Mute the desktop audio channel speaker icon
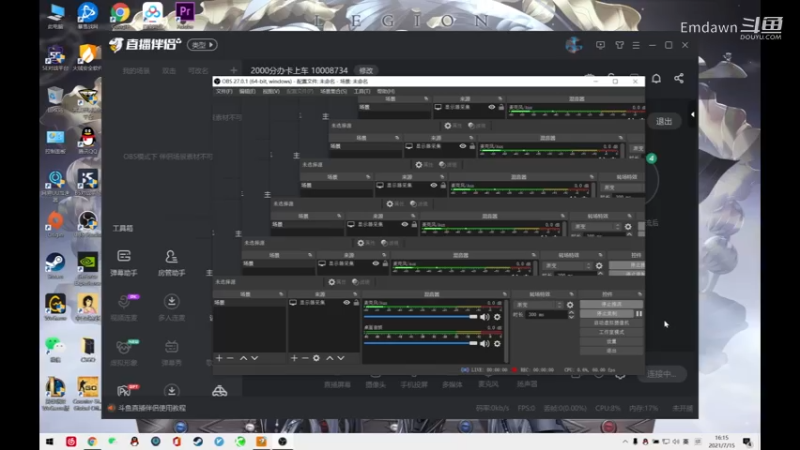Image resolution: width=800 pixels, height=450 pixels. pos(484,343)
